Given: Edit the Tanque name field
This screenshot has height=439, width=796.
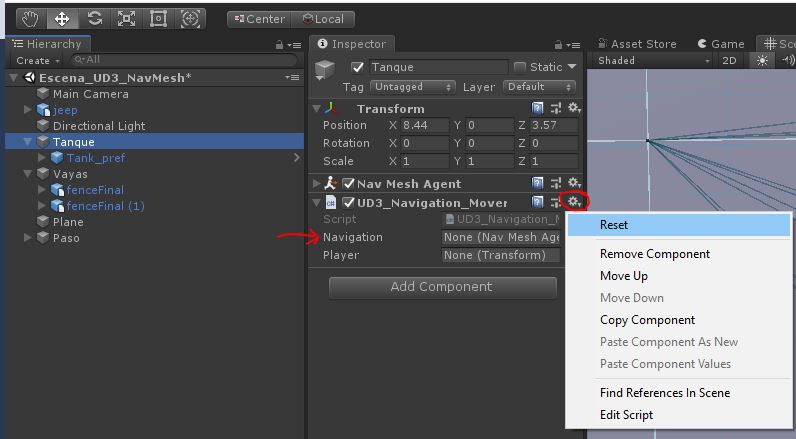Looking at the screenshot, I should (438, 67).
